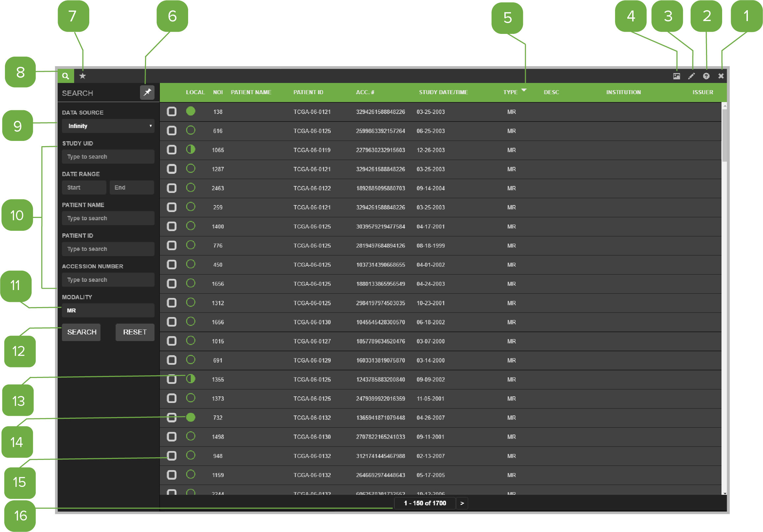763x532 pixels.
Task: Pin the search panel open
Action: click(147, 93)
